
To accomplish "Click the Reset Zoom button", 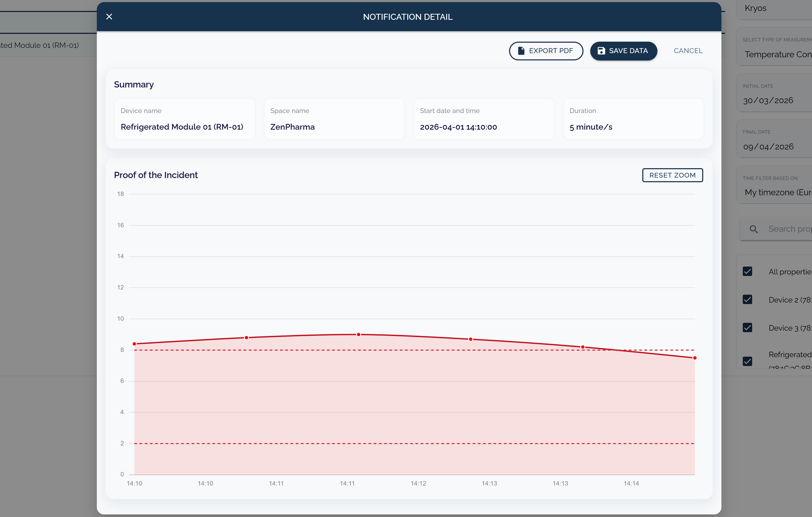I will tap(673, 175).
